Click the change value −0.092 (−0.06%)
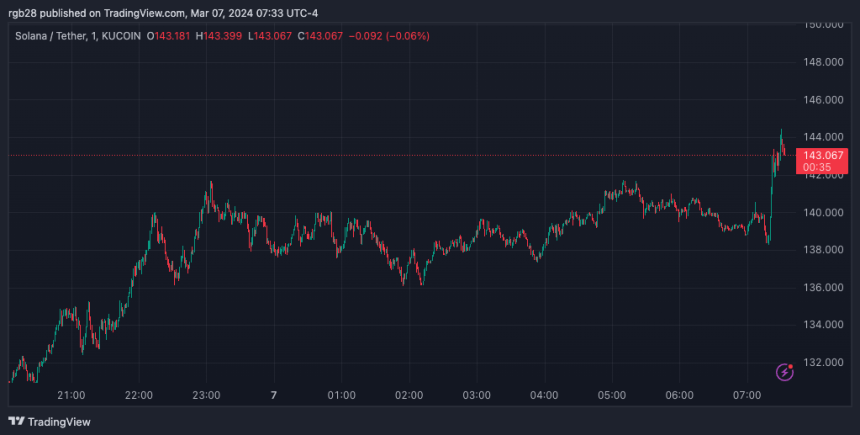860x435 pixels. (384, 37)
